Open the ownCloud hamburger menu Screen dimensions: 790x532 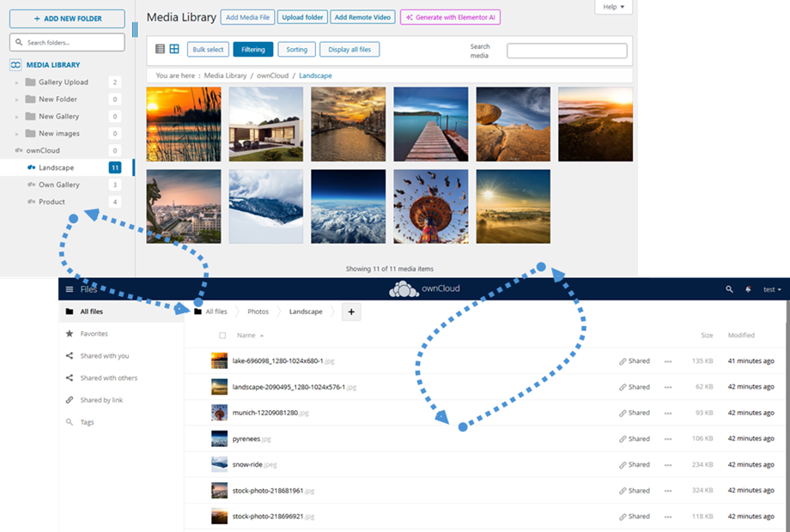[x=70, y=289]
